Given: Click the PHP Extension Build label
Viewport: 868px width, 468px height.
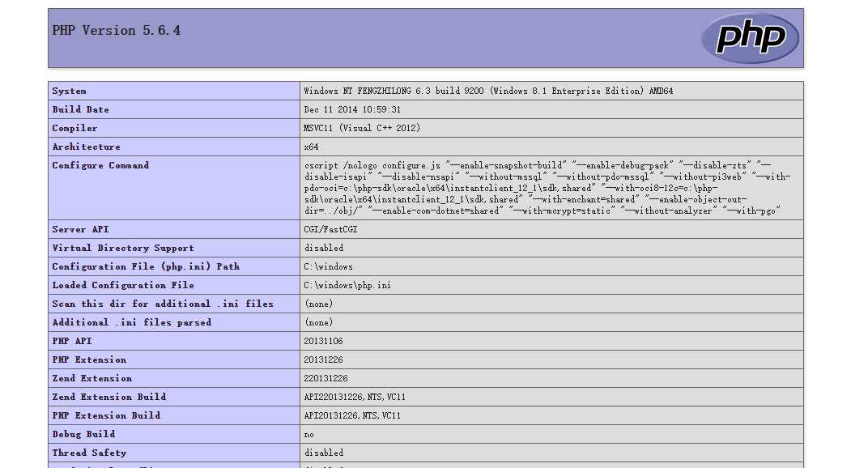Looking at the screenshot, I should pos(106,415).
